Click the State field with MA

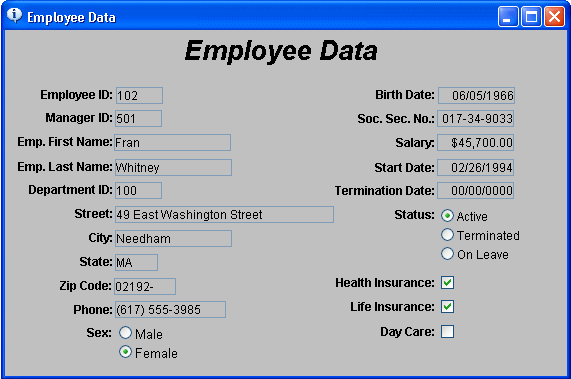[x=136, y=262]
